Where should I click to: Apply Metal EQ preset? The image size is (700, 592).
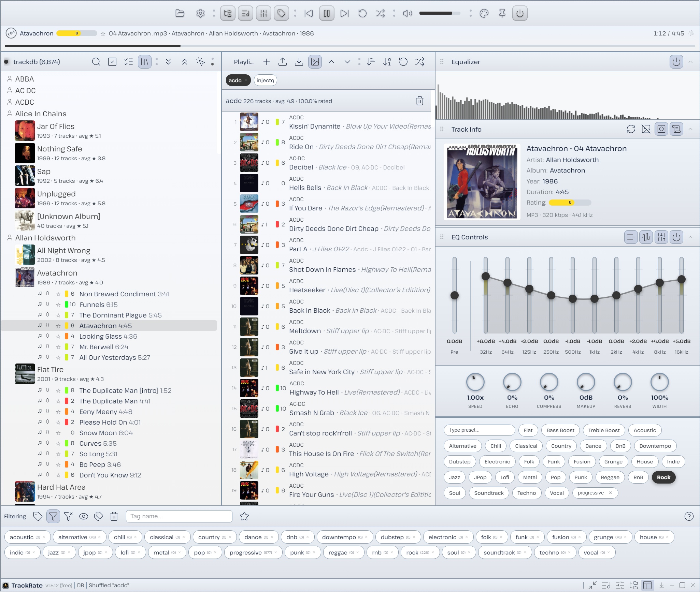530,477
